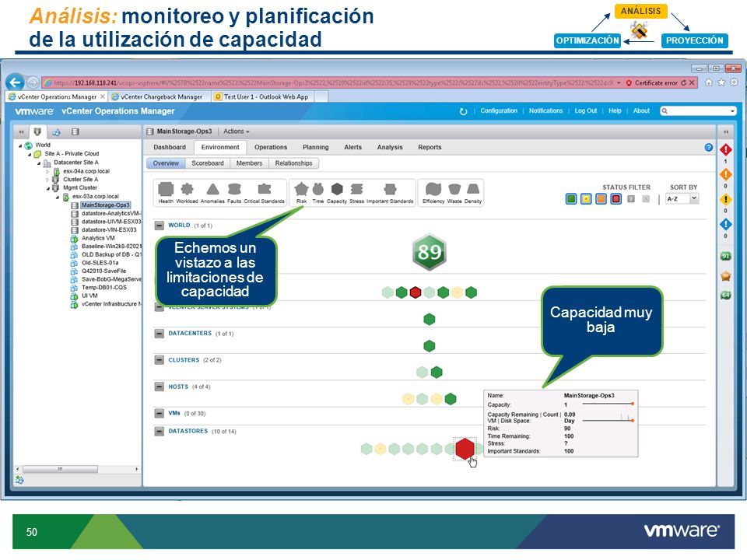Click the Log Out link
Viewport: 747px width, 560px height.
tap(585, 111)
